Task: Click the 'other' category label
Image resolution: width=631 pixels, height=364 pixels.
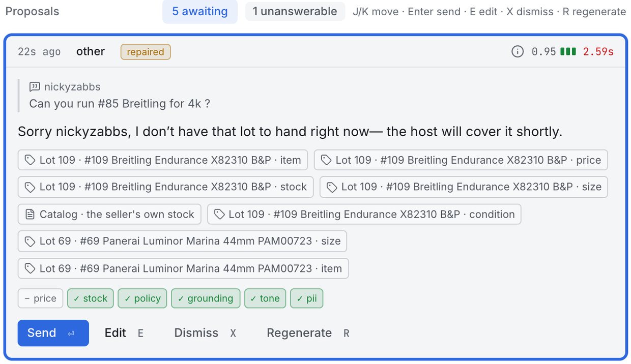Action: (x=91, y=51)
